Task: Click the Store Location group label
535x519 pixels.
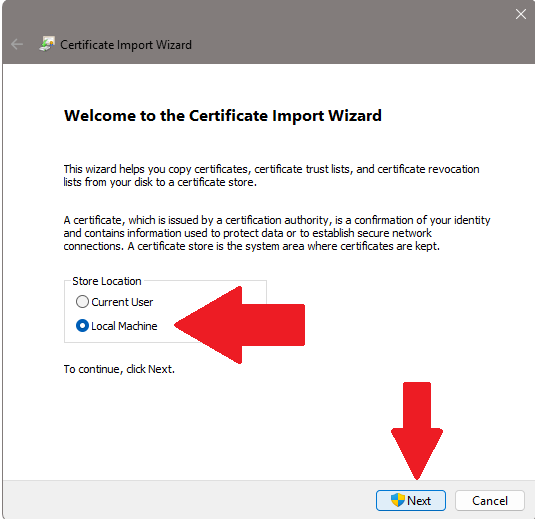Action: pyautogui.click(x=107, y=281)
